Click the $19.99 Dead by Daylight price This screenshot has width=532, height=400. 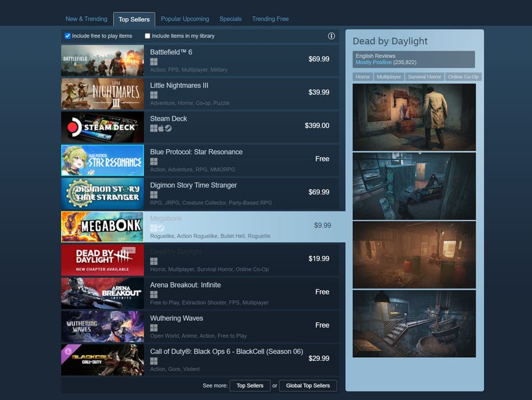(x=319, y=259)
